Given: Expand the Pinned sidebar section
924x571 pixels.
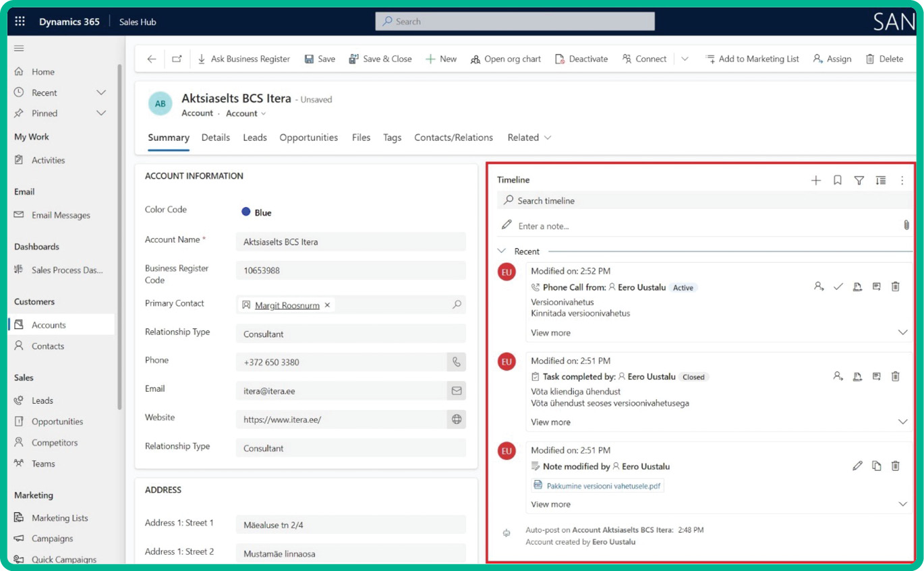Looking at the screenshot, I should tap(101, 113).
